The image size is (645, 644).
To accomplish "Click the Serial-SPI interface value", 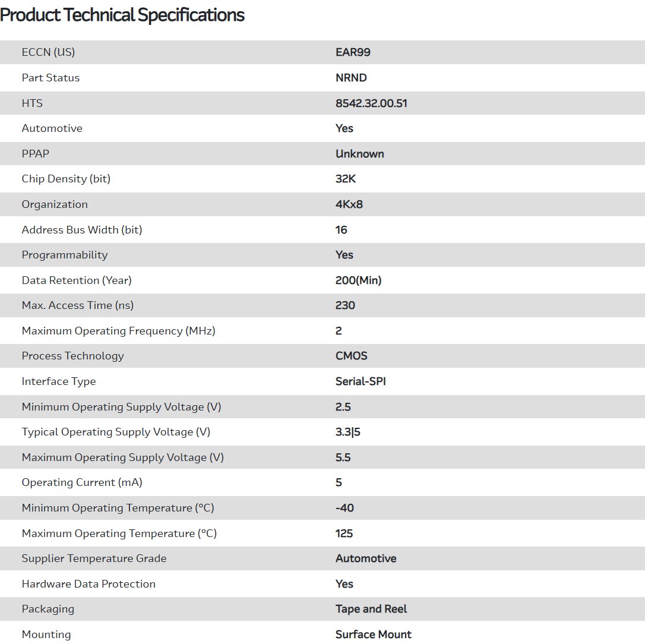I will pos(361,381).
